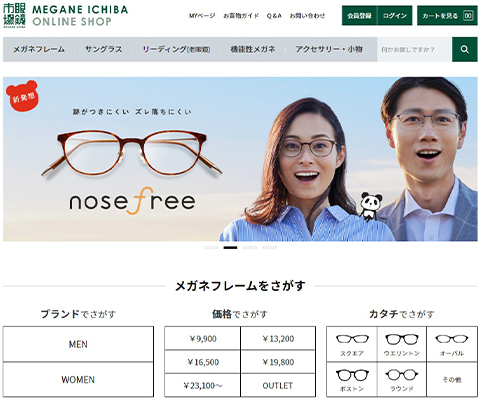This screenshot has height=420, width=480.
Task: Go to the second active carousel indicator
Action: [230, 247]
